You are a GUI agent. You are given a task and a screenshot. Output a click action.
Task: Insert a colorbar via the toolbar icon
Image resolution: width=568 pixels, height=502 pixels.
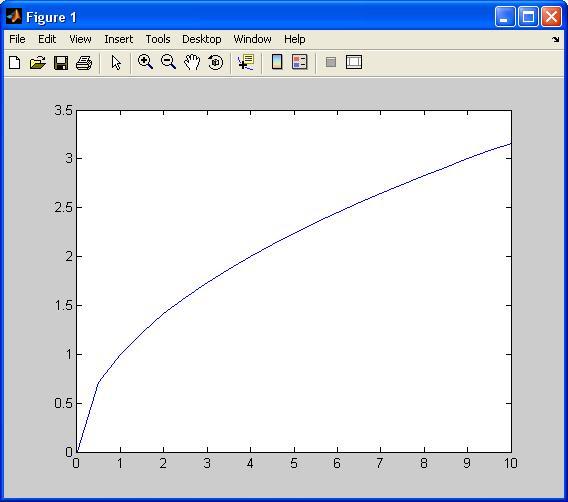(277, 62)
